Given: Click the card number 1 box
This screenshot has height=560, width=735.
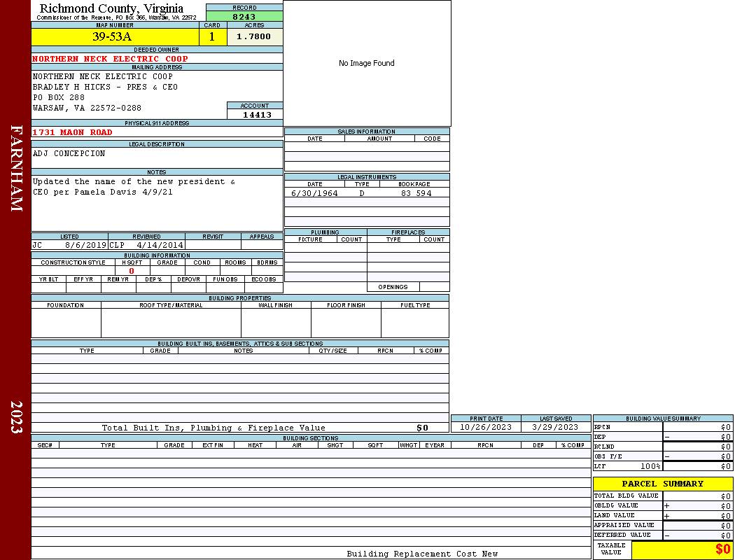Looking at the screenshot, I should pos(212,37).
